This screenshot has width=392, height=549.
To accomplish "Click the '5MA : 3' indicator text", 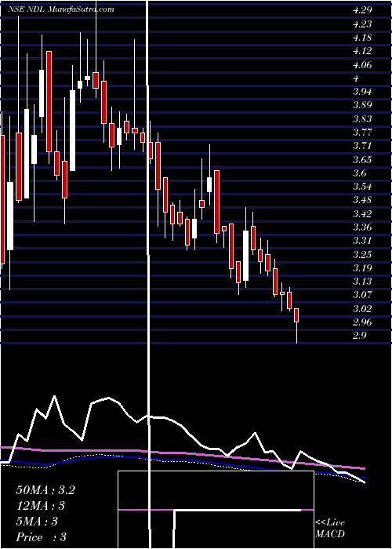I will [37, 522].
